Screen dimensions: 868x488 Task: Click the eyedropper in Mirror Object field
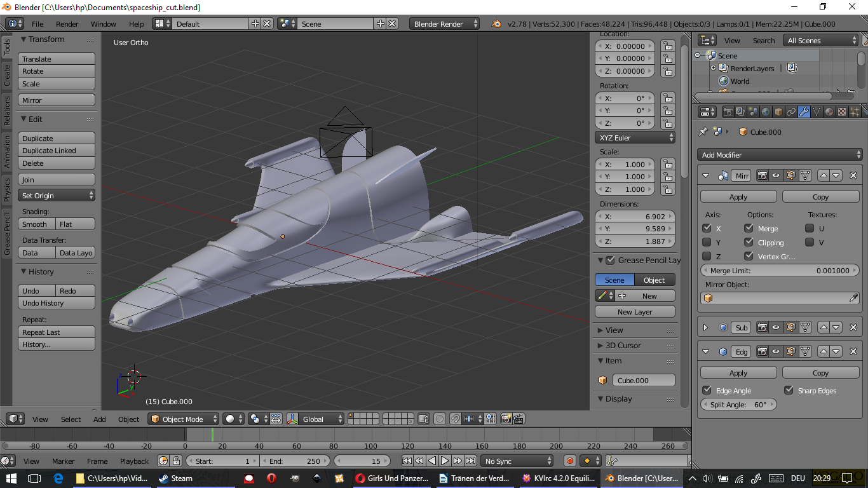pyautogui.click(x=853, y=298)
